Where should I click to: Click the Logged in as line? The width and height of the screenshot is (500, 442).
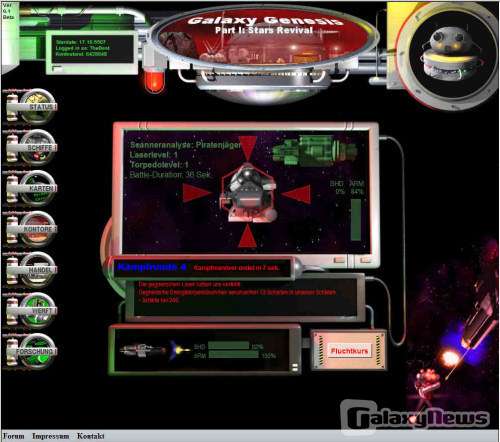82,48
